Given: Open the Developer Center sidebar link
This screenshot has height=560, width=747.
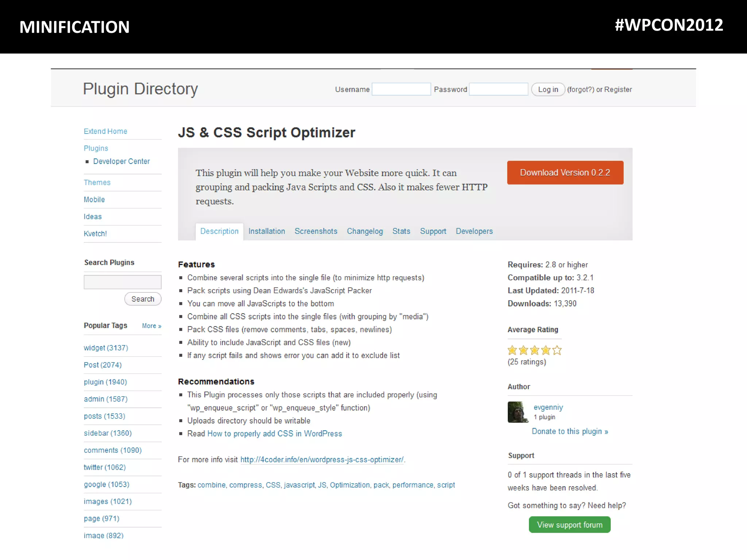Looking at the screenshot, I should point(121,161).
